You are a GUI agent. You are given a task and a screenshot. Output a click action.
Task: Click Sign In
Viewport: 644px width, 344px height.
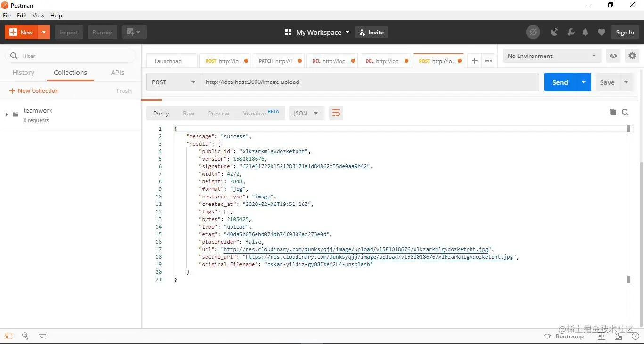625,32
